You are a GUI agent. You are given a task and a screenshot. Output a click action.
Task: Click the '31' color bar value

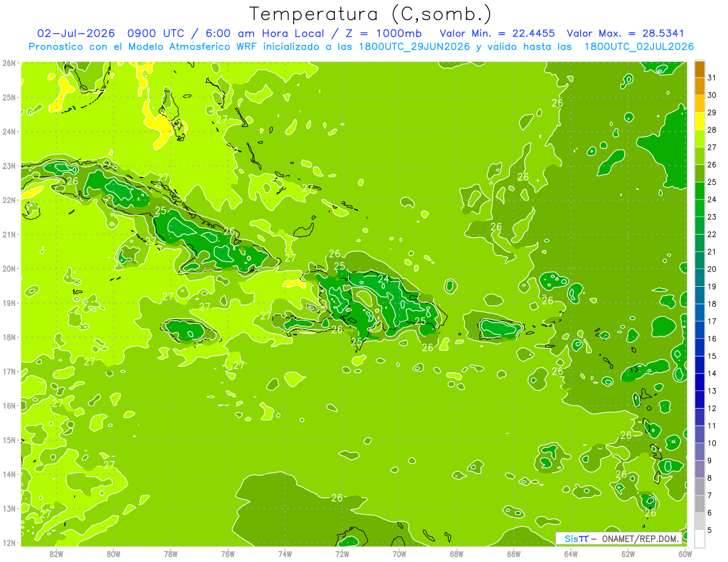712,78
